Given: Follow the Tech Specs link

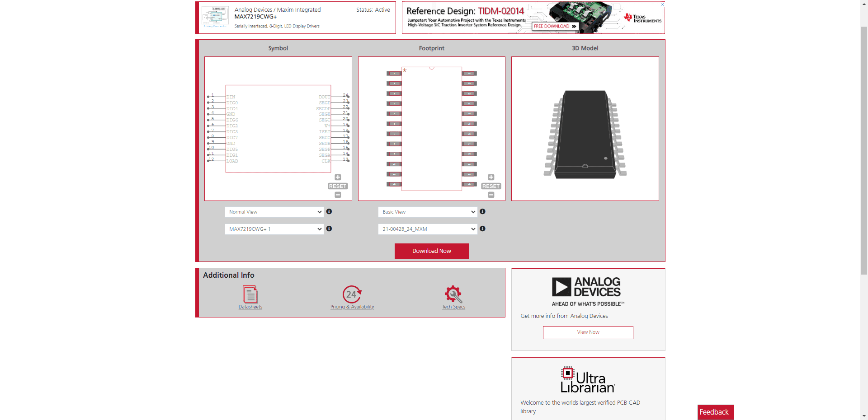Looking at the screenshot, I should [x=453, y=307].
